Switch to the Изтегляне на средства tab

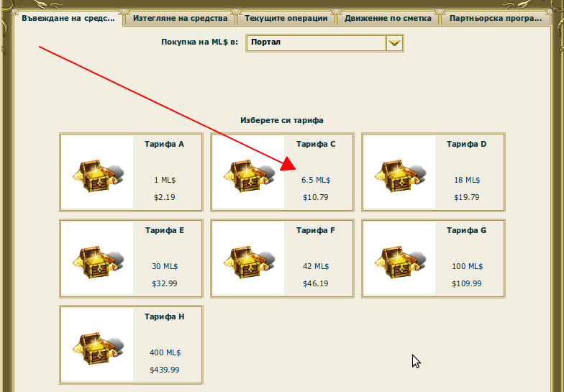[179, 18]
